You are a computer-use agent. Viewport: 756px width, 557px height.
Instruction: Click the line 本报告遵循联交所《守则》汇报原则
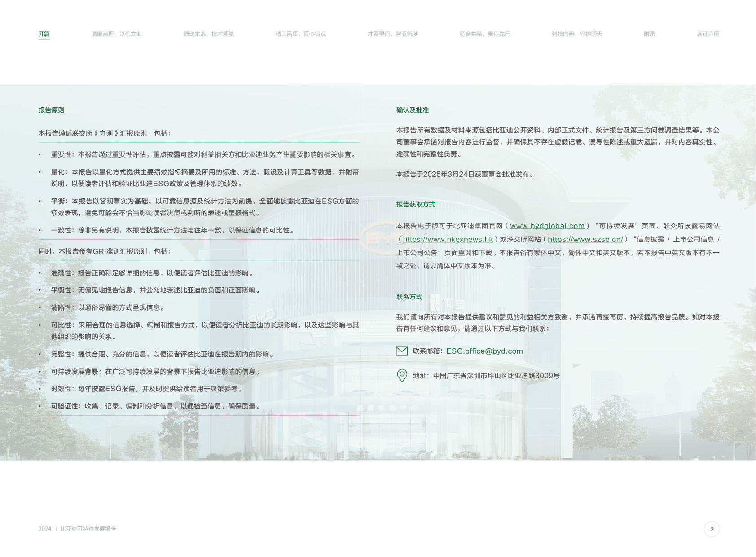tap(105, 133)
